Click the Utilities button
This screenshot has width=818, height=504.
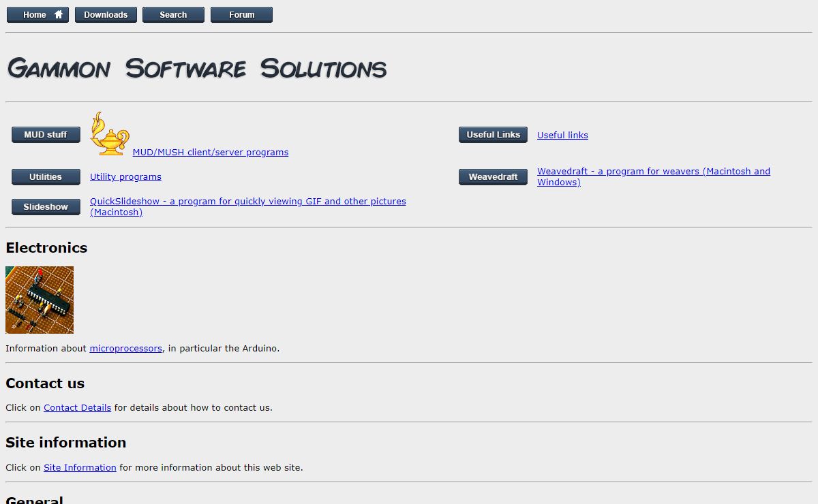click(46, 177)
